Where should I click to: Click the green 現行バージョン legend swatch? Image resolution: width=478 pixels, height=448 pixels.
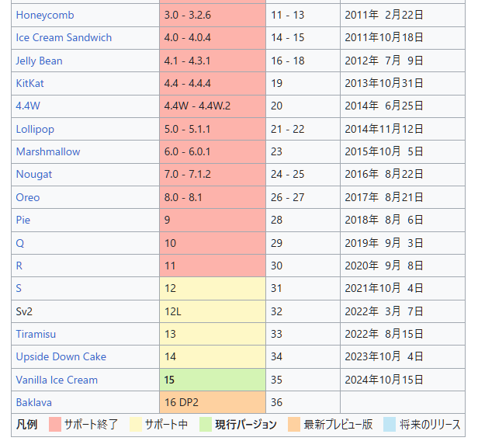[x=206, y=425]
